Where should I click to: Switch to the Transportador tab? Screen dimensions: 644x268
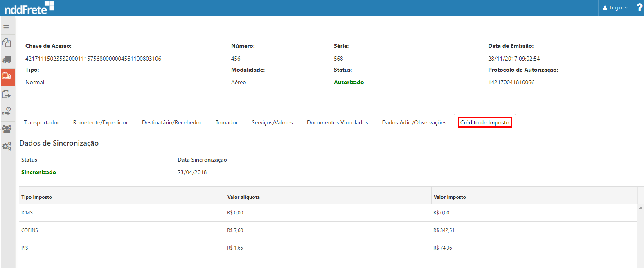[x=41, y=122]
